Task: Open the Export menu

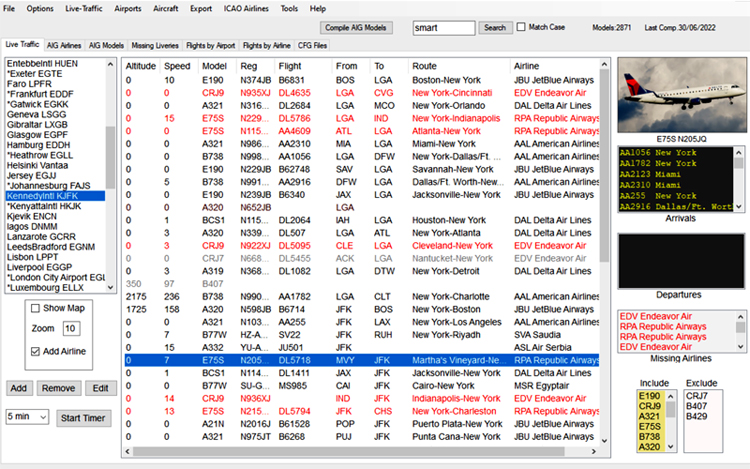Action: pos(201,9)
